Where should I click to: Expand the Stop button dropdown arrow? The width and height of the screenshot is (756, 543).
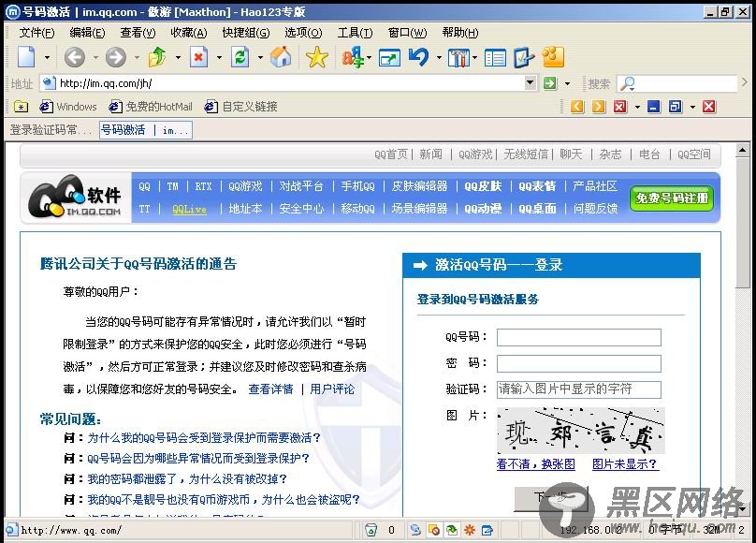coord(219,57)
